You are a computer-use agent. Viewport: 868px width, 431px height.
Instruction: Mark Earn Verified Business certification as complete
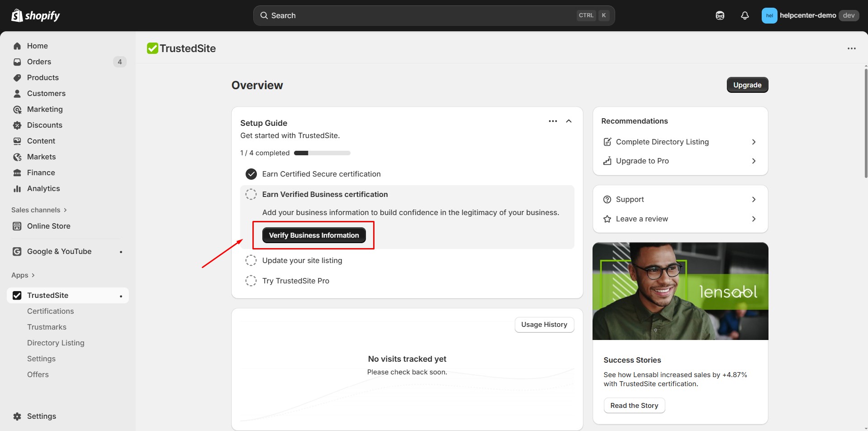coord(251,194)
